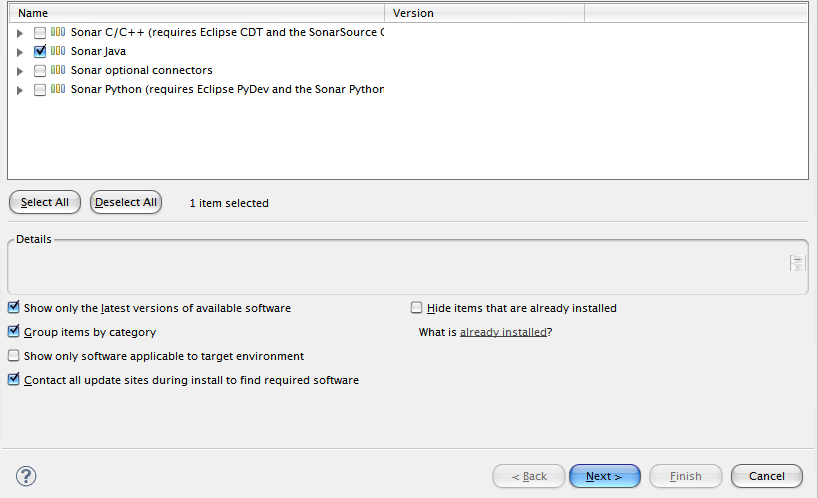
Task: Sort list by Name column header
Action: click(x=195, y=13)
